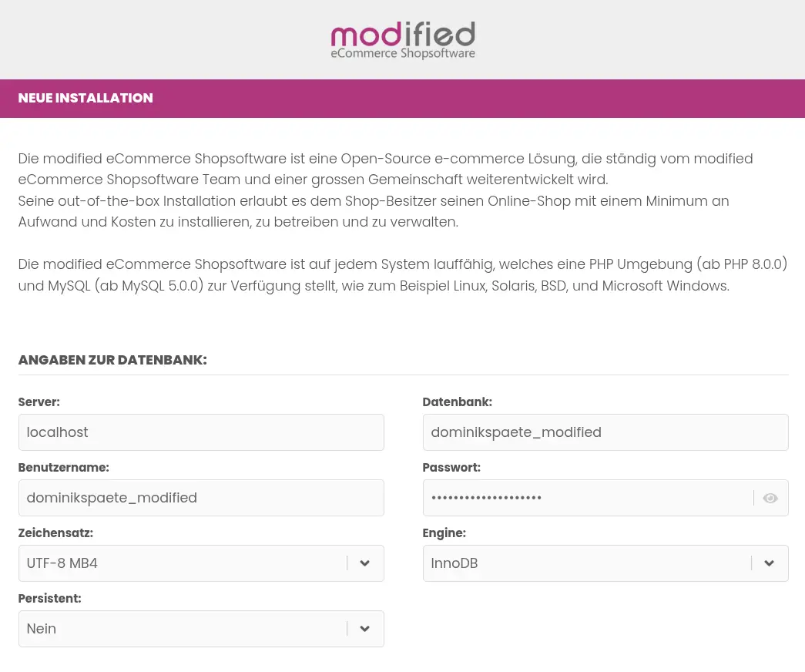Click the Benutzername: field label

pyautogui.click(x=63, y=467)
